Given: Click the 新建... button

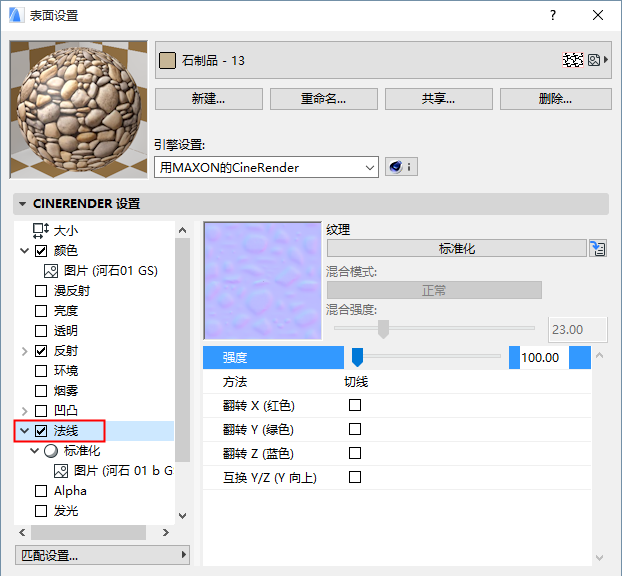Looking at the screenshot, I should pyautogui.click(x=209, y=99).
